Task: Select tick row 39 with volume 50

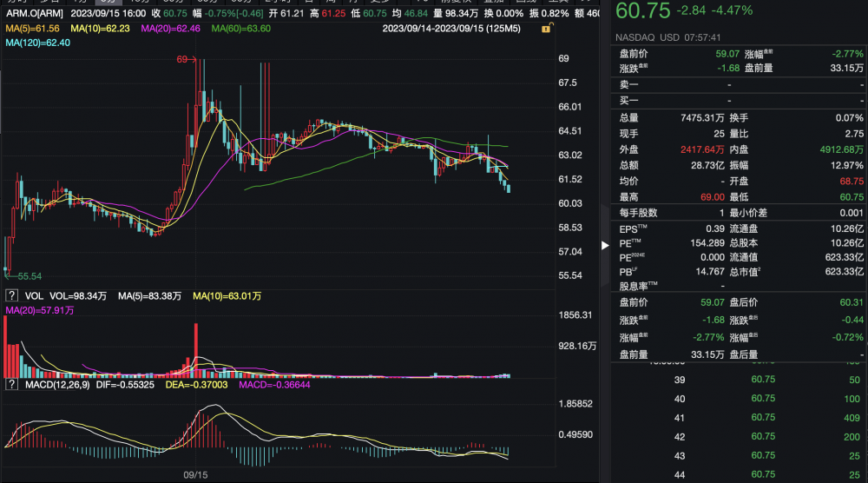Action: click(x=737, y=380)
